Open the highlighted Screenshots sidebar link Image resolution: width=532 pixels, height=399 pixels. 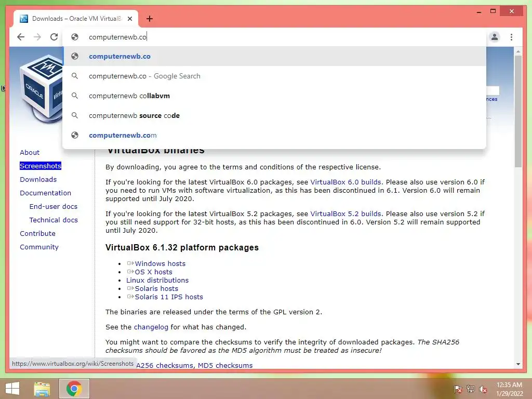point(41,166)
